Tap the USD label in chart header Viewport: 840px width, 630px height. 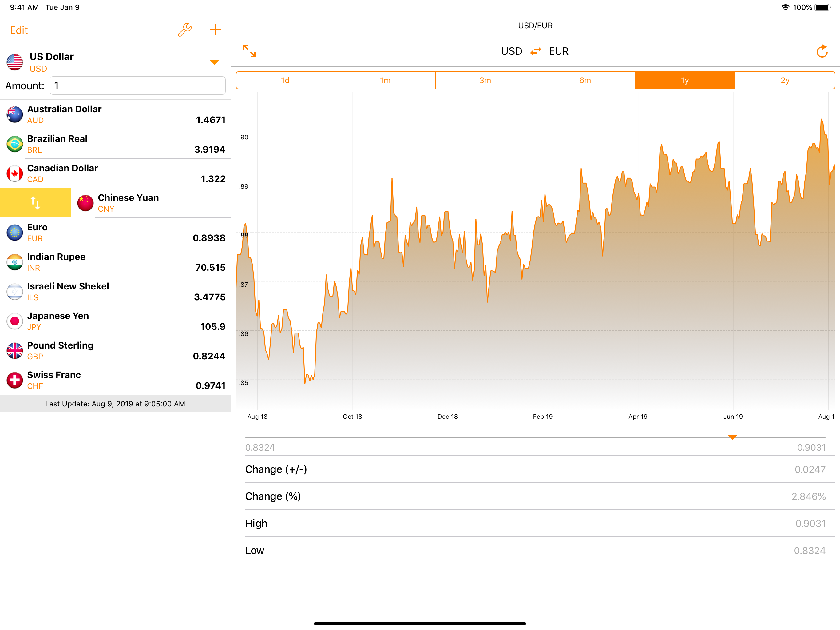512,51
